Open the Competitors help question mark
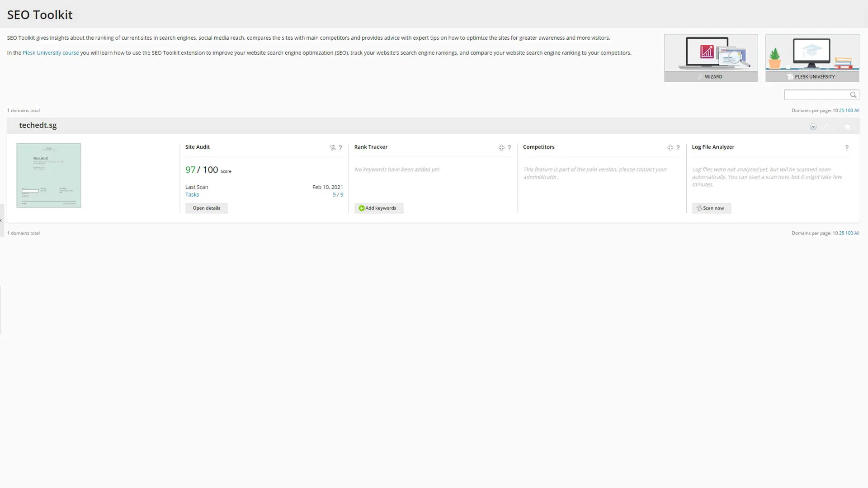 coord(678,148)
